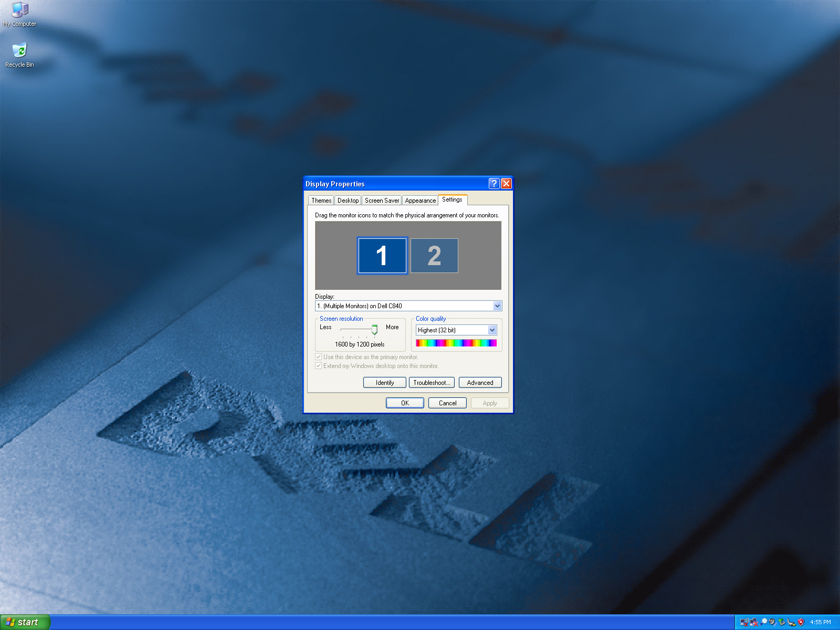
Task: Switch to the Appearance tab
Action: [420, 201]
